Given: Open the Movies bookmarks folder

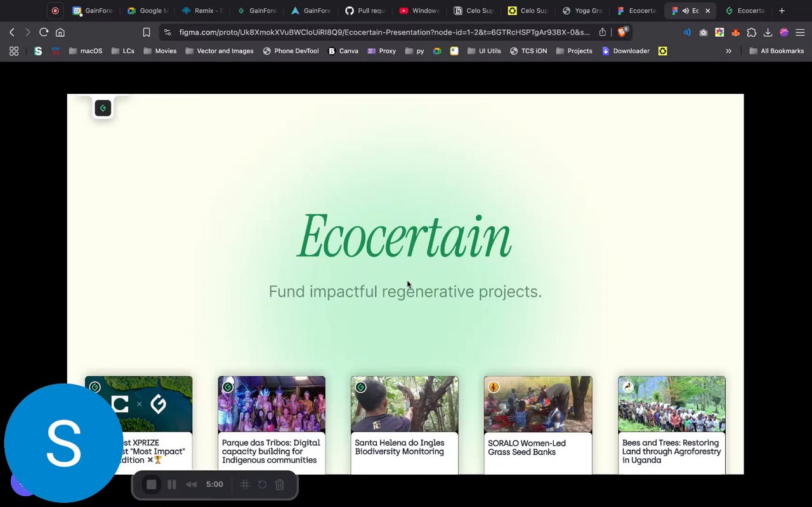Looking at the screenshot, I should pos(160,51).
